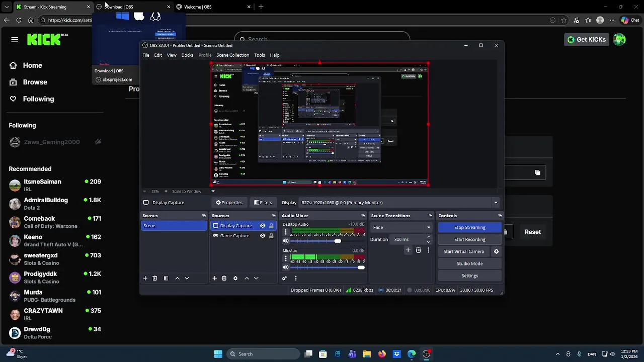Click Get KICKs button

[x=587, y=40]
